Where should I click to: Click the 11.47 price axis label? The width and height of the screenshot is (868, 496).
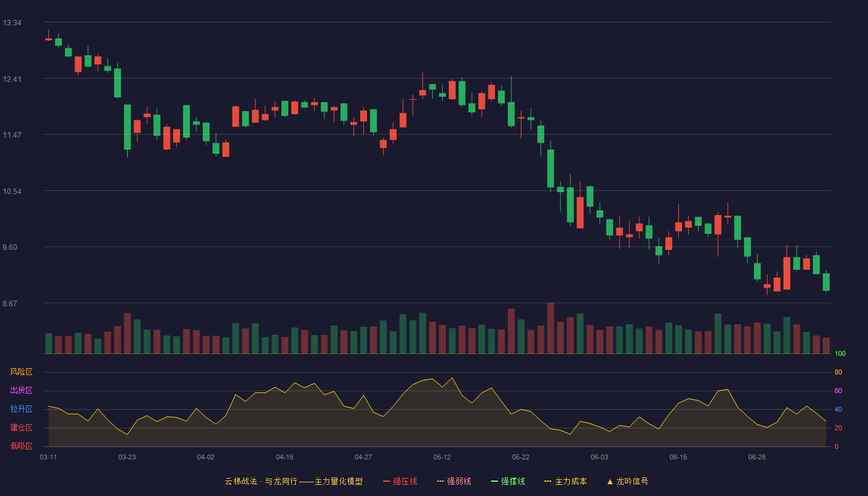12,135
